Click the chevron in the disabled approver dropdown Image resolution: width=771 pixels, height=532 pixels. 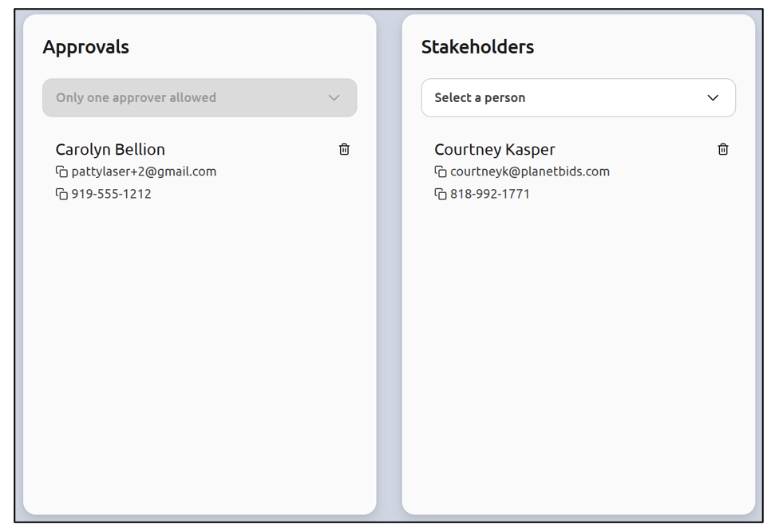tap(334, 98)
